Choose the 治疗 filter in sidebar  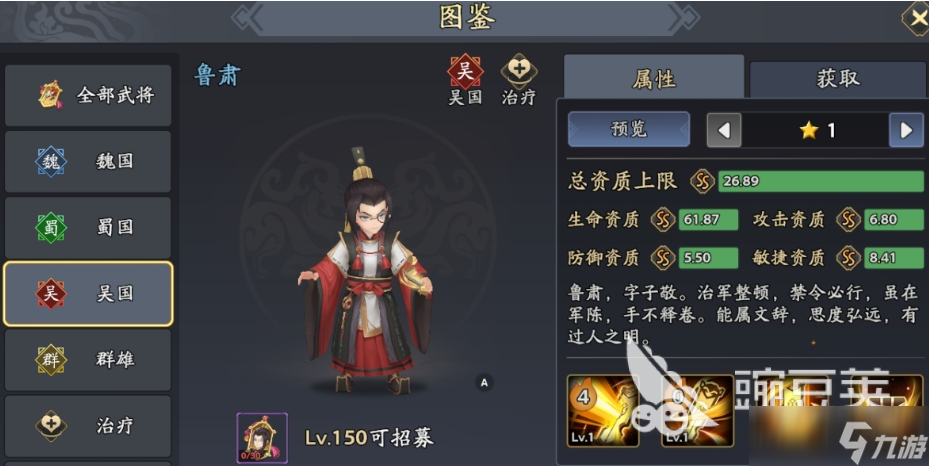click(x=88, y=426)
